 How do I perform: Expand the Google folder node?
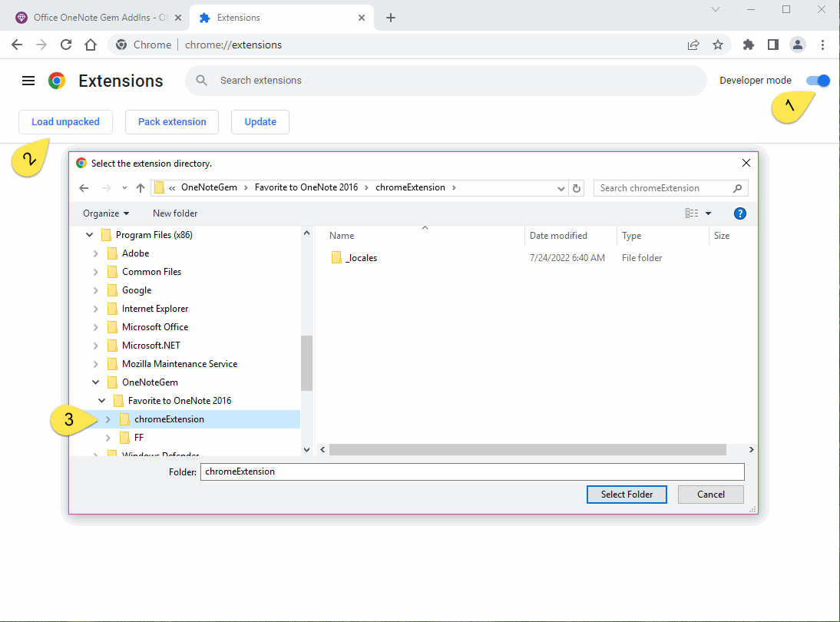click(95, 290)
